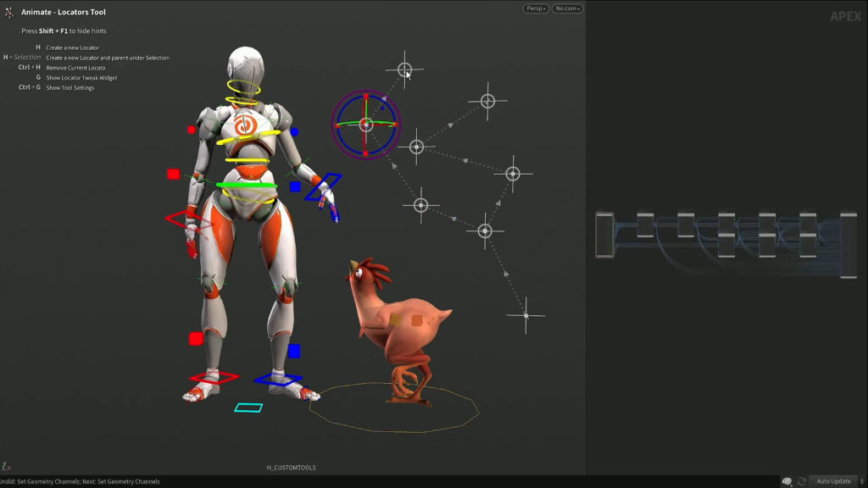The width and height of the screenshot is (868, 488).
Task: Select the topmost locator crosshair above the robot
Action: (x=404, y=68)
